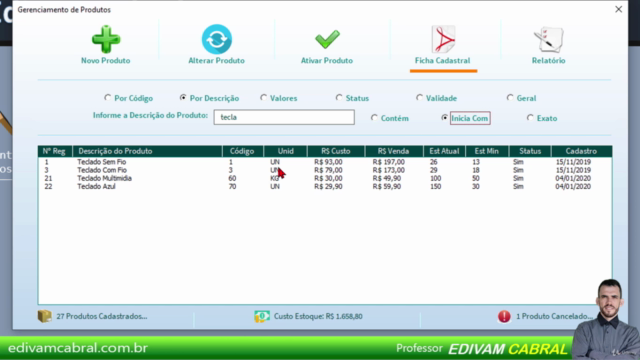Click the blue refresh Alterar Produto icon
The width and height of the screenshot is (640, 360).
pyautogui.click(x=217, y=39)
